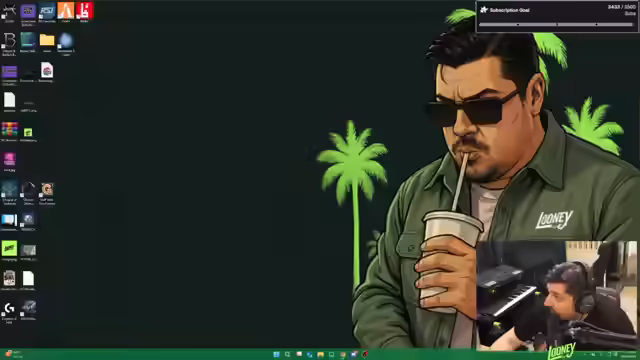Open the weather widget on taskbar left
Image resolution: width=640 pixels, height=360 pixels.
pos(13,354)
